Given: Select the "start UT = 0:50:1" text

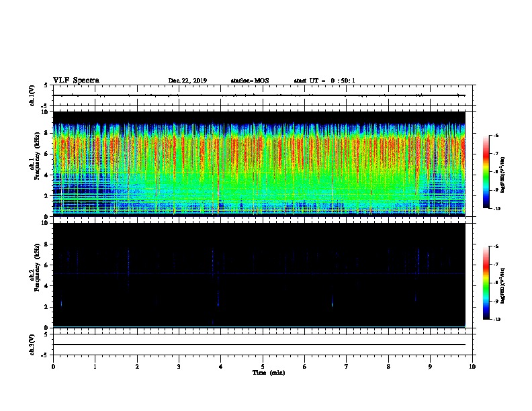Looking at the screenshot, I should pos(324,81).
